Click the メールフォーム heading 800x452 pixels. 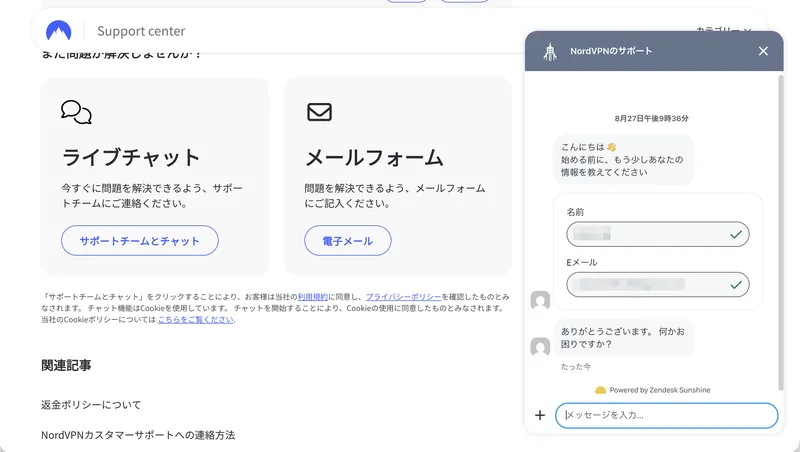(374, 157)
